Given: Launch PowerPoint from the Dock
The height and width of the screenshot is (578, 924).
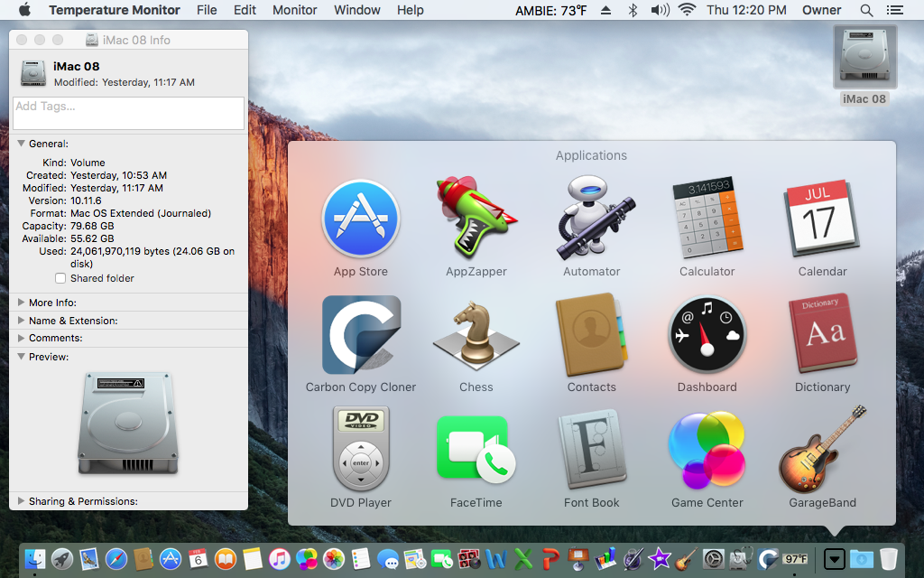Looking at the screenshot, I should 550,558.
